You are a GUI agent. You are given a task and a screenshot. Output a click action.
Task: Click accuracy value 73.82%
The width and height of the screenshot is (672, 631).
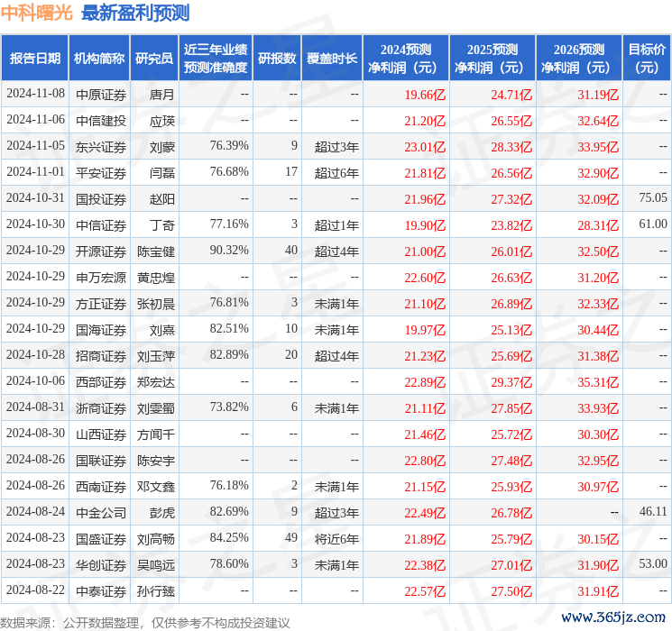tap(229, 407)
